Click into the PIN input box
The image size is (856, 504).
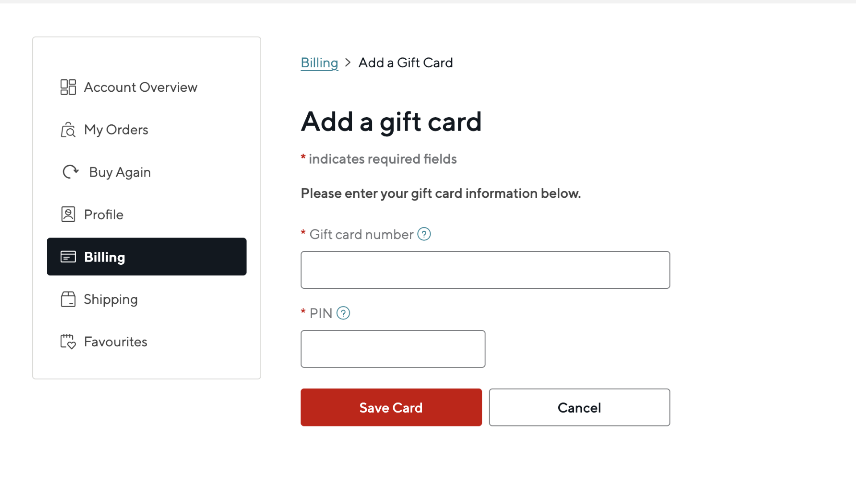click(393, 349)
